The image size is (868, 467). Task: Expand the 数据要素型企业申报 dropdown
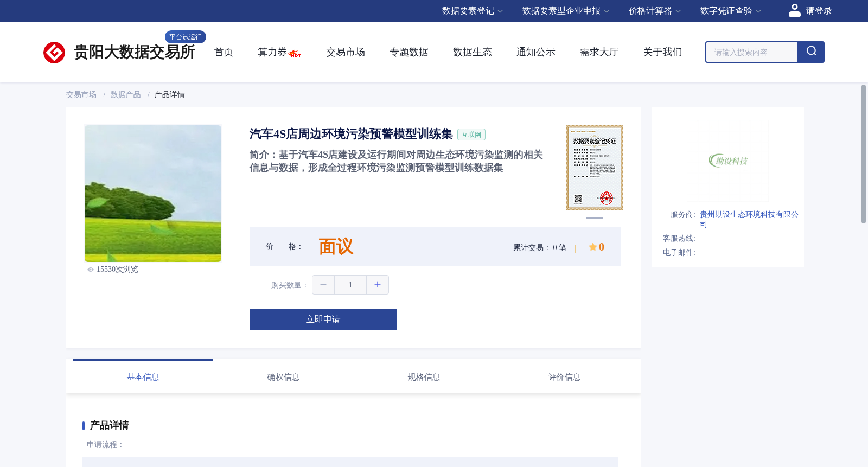point(565,11)
